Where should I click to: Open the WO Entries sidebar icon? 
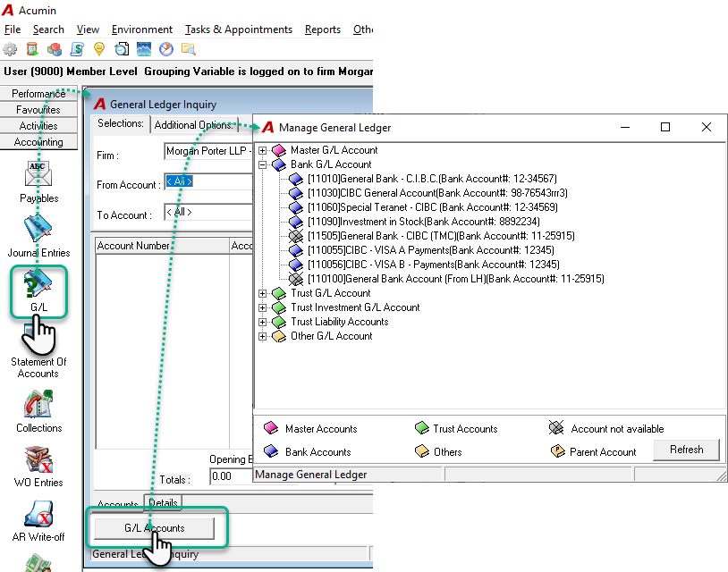[38, 467]
